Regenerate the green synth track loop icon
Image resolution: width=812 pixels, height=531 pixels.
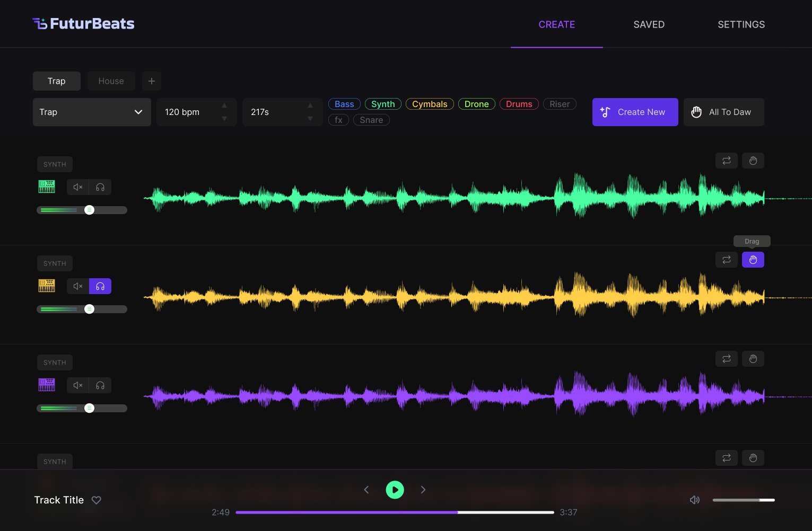click(x=727, y=161)
